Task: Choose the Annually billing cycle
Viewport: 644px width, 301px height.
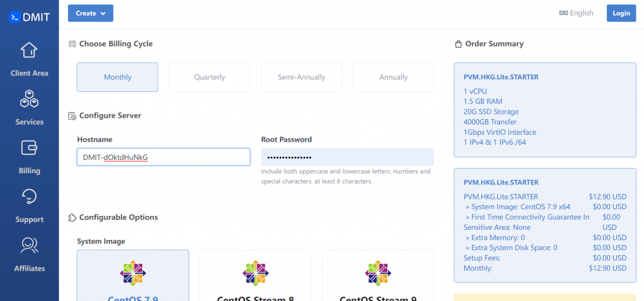Action: pos(393,77)
